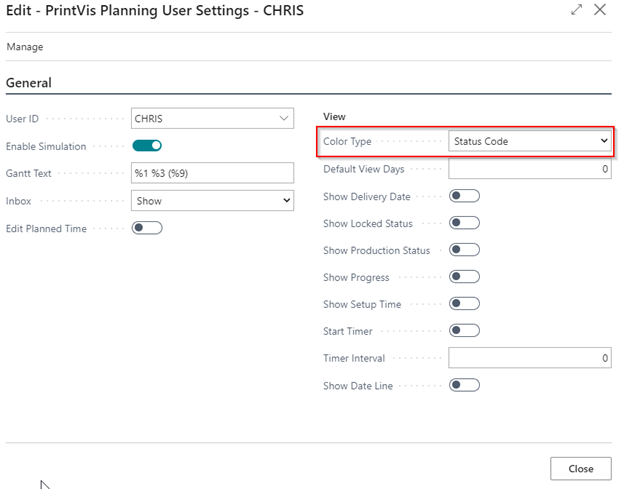The width and height of the screenshot is (624, 489).
Task: Click the Default View Days label
Action: click(364, 169)
